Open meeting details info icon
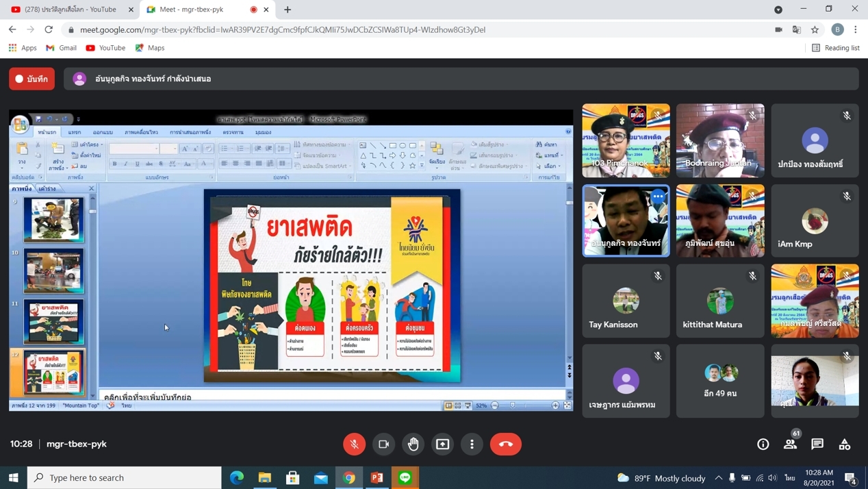The width and height of the screenshot is (868, 489). [763, 444]
